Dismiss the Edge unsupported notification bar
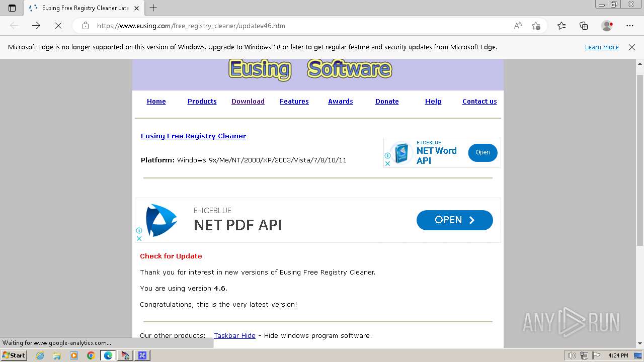 (632, 47)
